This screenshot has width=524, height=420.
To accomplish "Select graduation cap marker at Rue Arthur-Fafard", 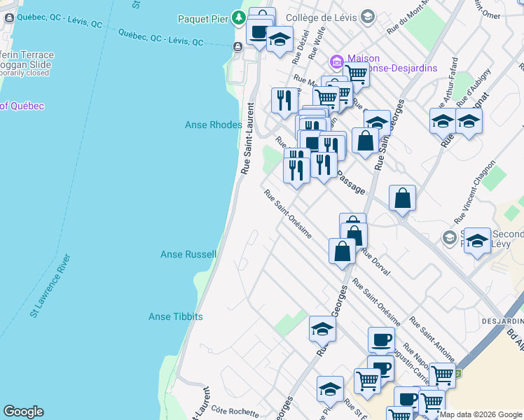I will coord(443,123).
